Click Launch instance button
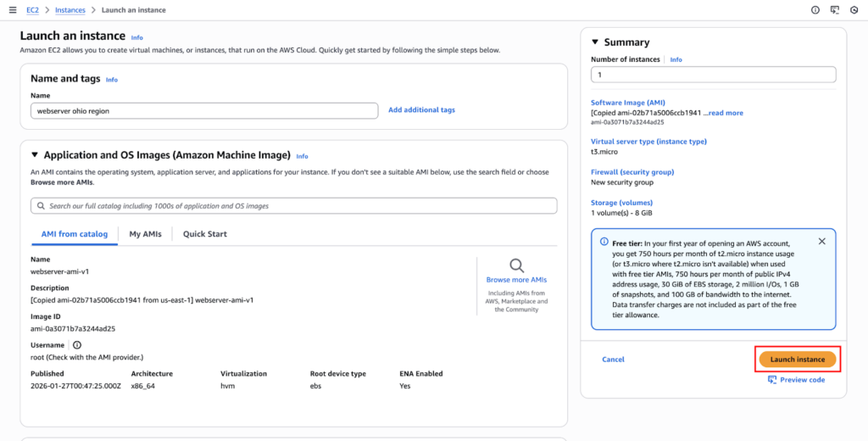Image resolution: width=868 pixels, height=441 pixels. pyautogui.click(x=797, y=360)
